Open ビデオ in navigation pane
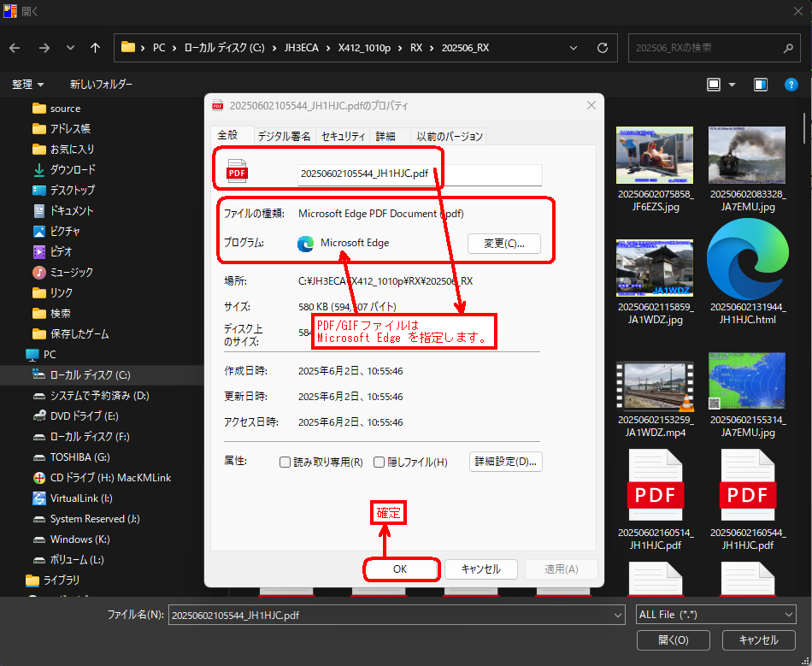The width and height of the screenshot is (812, 666). pyautogui.click(x=52, y=251)
